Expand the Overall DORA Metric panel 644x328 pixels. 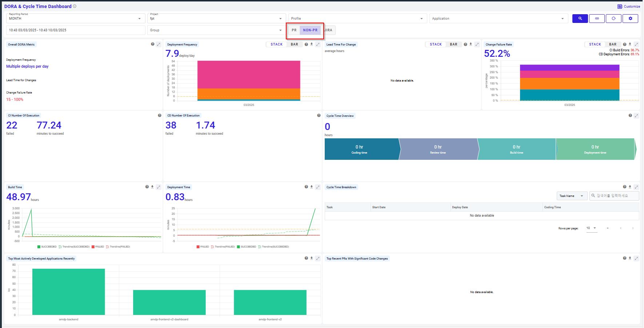(159, 44)
